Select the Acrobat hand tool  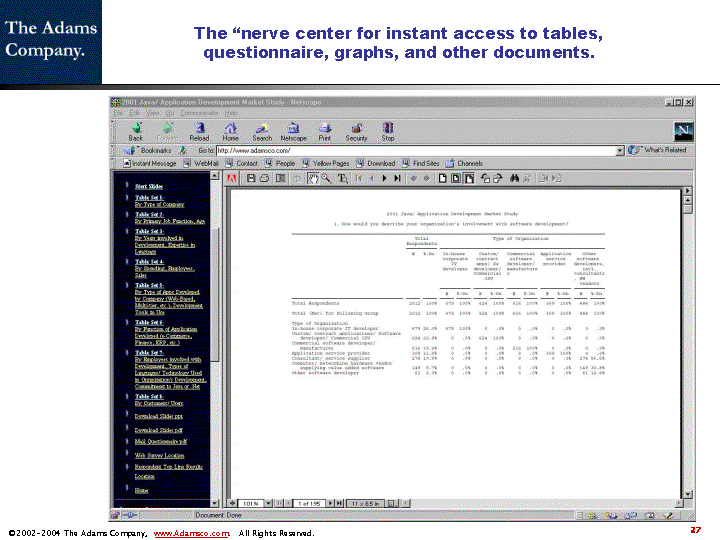[x=313, y=178]
